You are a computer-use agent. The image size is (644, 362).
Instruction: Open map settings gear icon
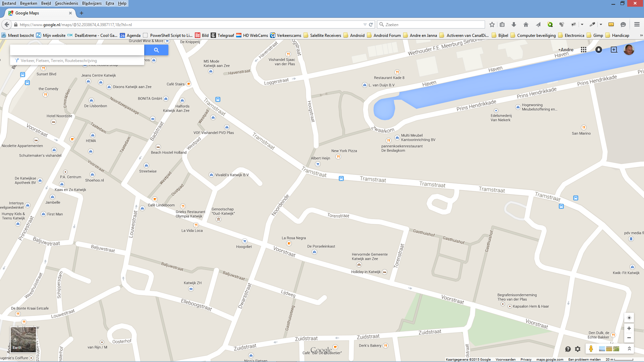point(578,349)
